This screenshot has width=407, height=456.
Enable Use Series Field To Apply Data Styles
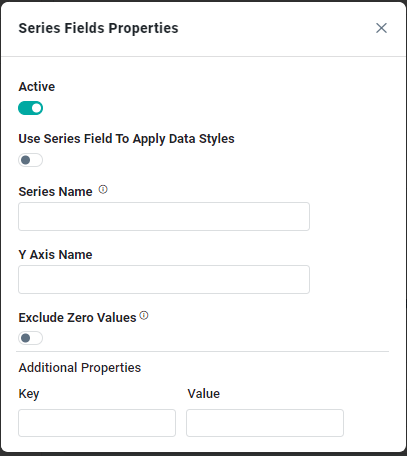[30, 160]
